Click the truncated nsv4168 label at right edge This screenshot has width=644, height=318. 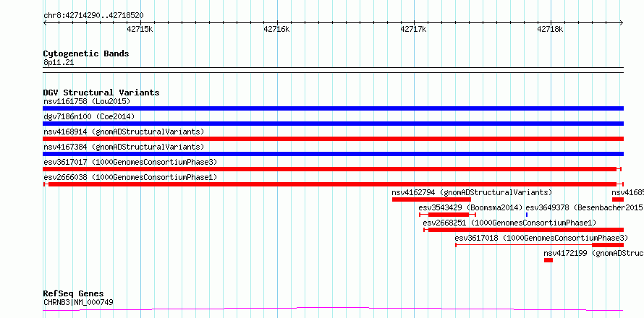[x=627, y=192]
